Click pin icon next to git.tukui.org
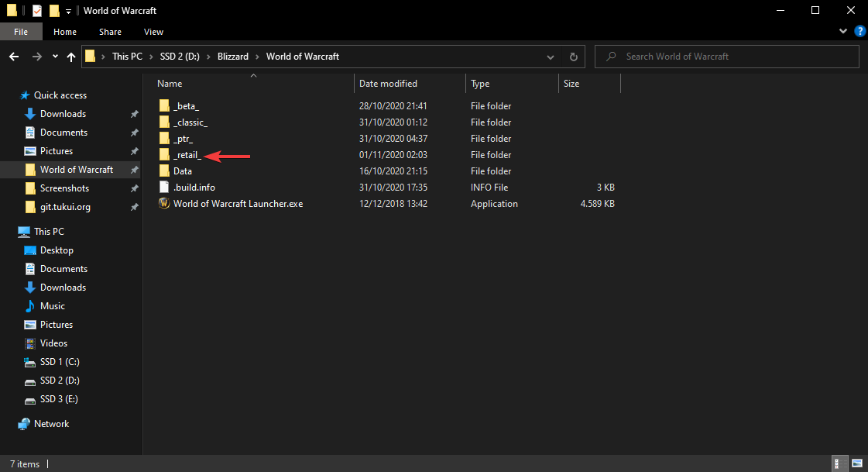The image size is (868, 472). point(134,207)
